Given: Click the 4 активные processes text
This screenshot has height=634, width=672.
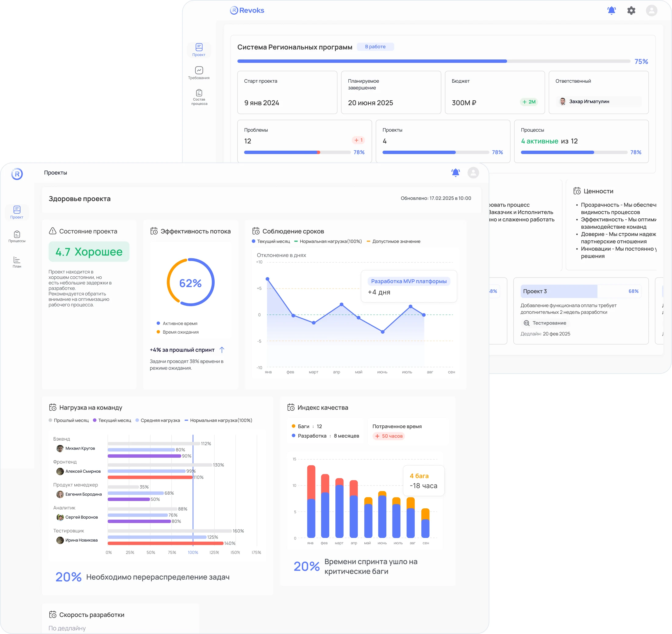Looking at the screenshot, I should 539,141.
